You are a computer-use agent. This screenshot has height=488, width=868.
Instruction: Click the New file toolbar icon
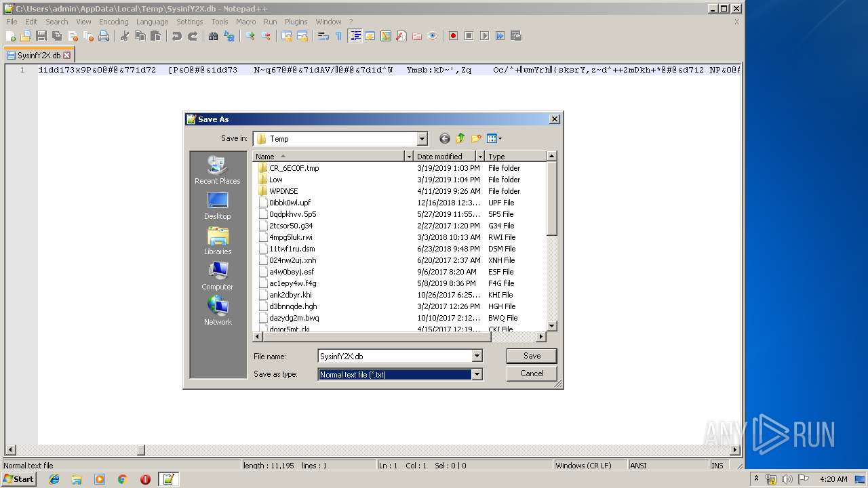point(11,36)
